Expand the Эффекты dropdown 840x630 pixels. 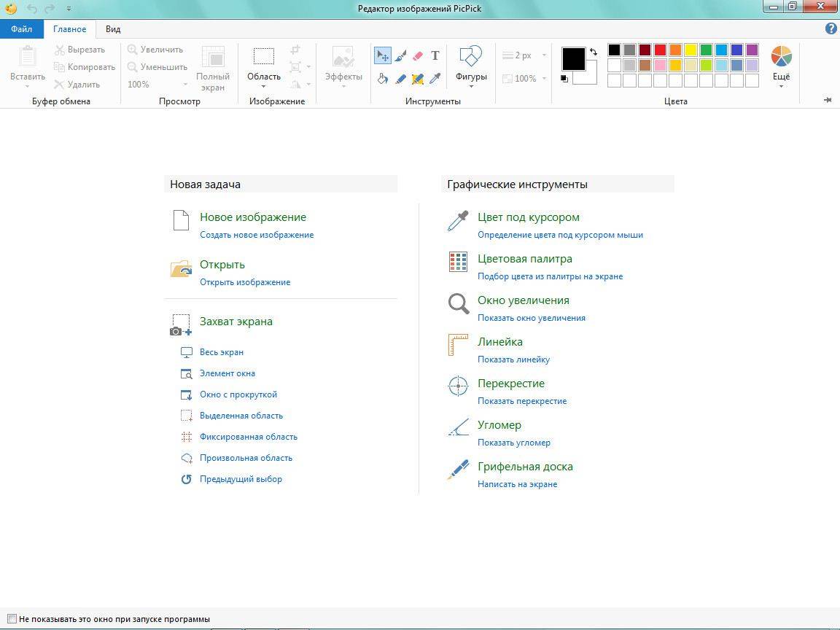(343, 86)
